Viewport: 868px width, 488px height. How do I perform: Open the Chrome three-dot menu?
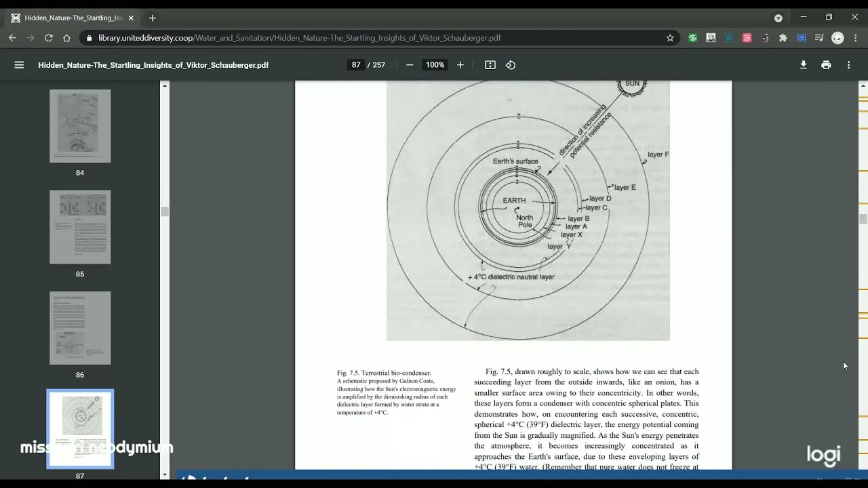pos(856,38)
